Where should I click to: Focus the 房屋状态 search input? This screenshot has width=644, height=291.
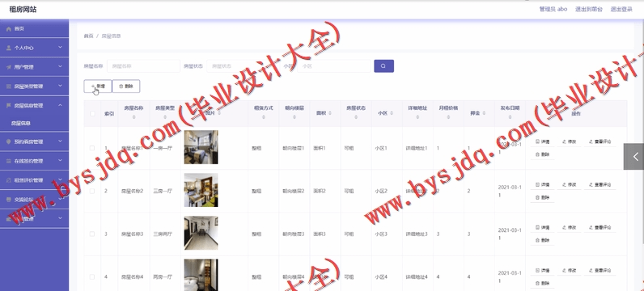click(x=244, y=66)
